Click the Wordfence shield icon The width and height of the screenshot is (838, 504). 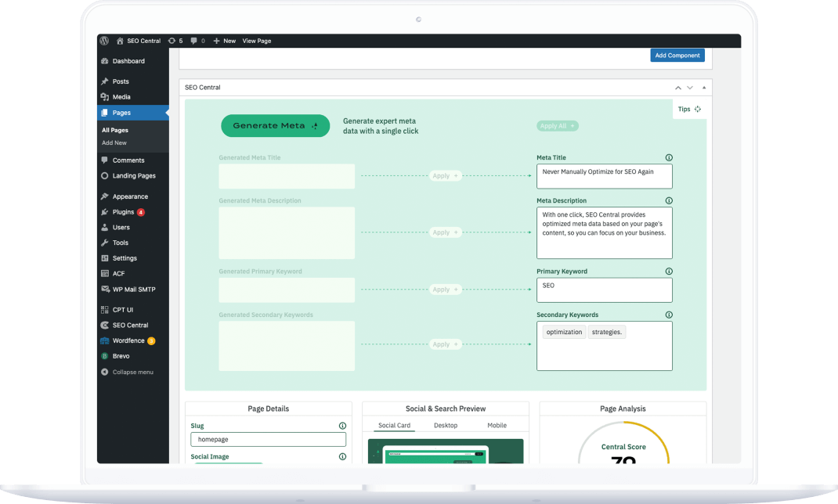pyautogui.click(x=105, y=340)
